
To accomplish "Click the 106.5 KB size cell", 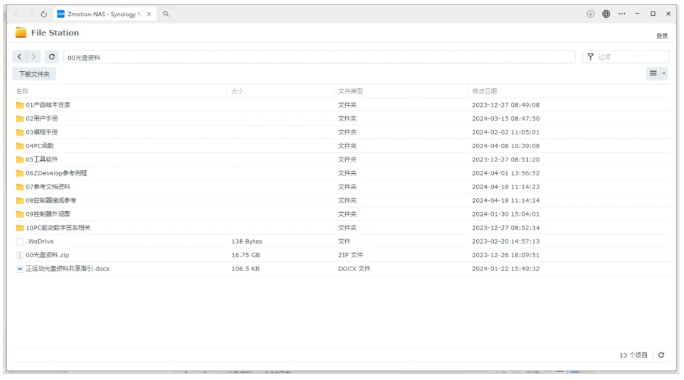I will (x=245, y=269).
